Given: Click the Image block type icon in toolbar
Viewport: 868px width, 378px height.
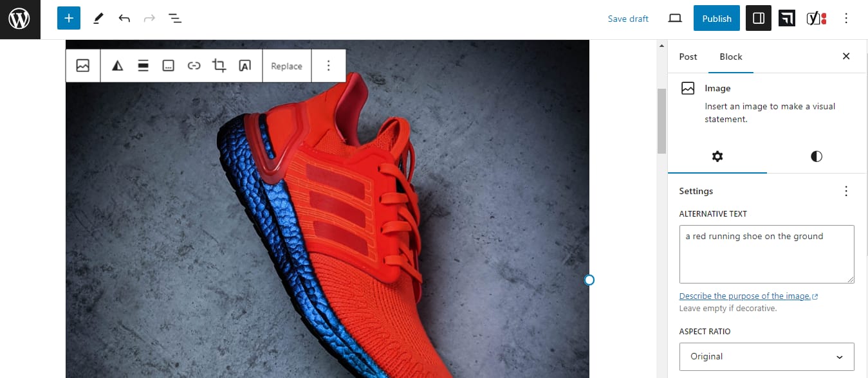Looking at the screenshot, I should (83, 66).
